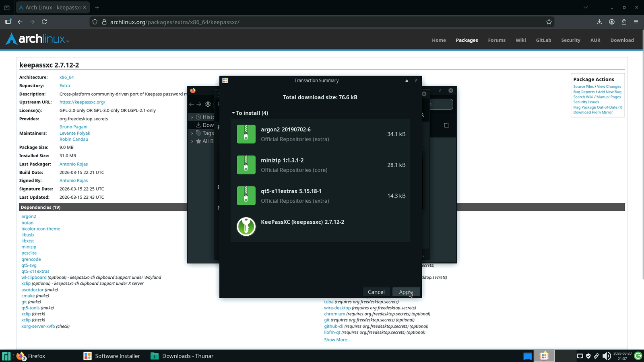Image resolution: width=644 pixels, height=362 pixels.
Task: Click the Arch Linux logo
Action: pyautogui.click(x=37, y=39)
